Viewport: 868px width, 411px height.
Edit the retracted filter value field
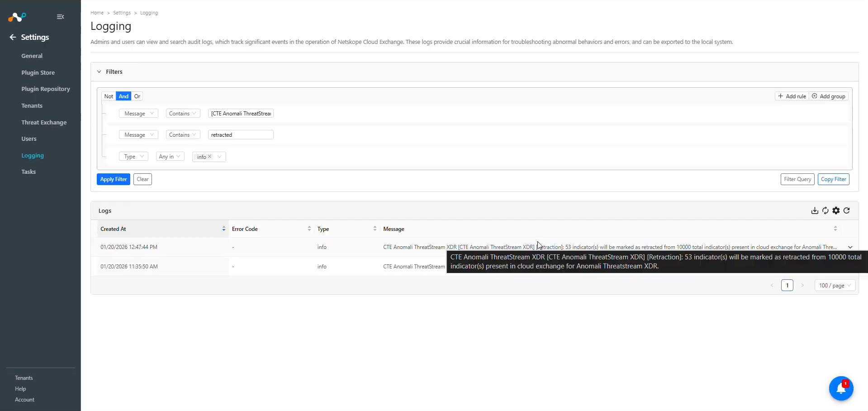[241, 135]
